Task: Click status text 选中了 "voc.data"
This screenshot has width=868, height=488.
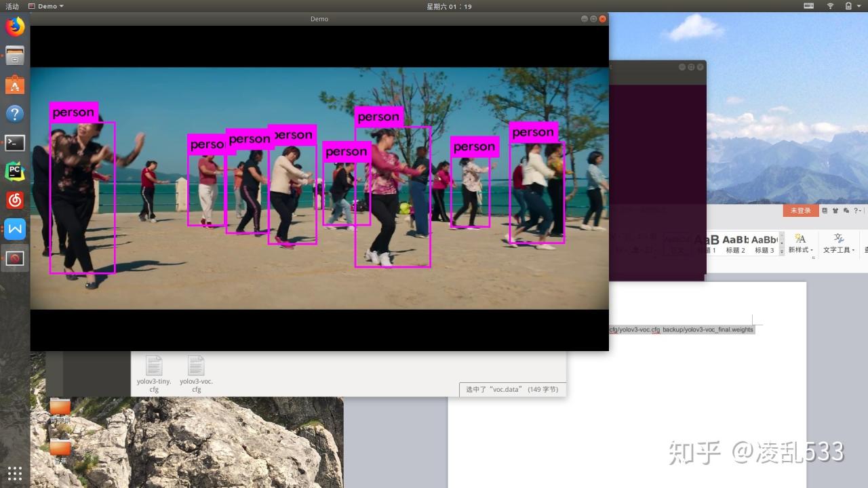Action: pyautogui.click(x=512, y=390)
